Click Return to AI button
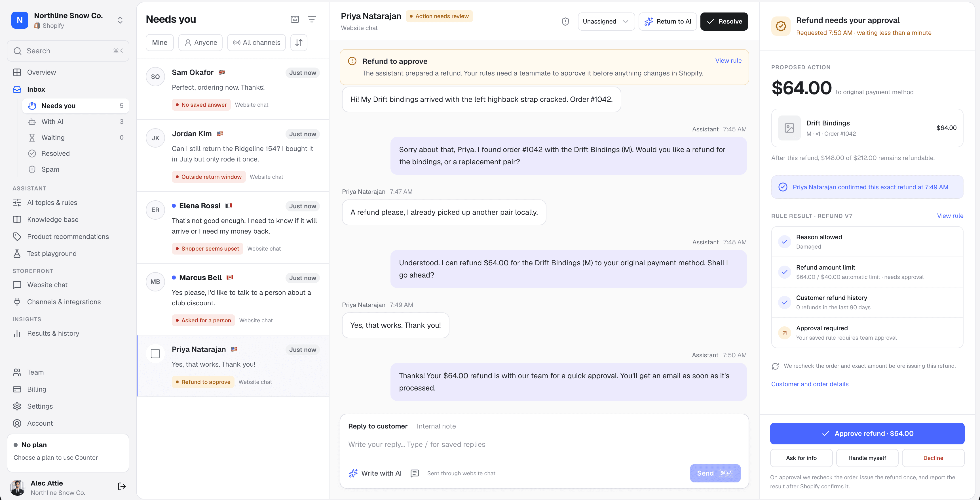The width and height of the screenshot is (980, 500). pyautogui.click(x=667, y=21)
